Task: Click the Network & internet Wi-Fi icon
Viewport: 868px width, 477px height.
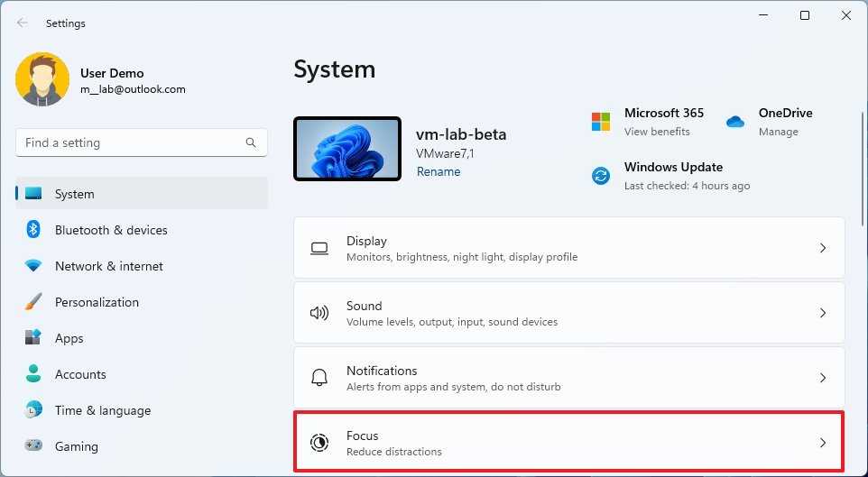Action: (33, 266)
